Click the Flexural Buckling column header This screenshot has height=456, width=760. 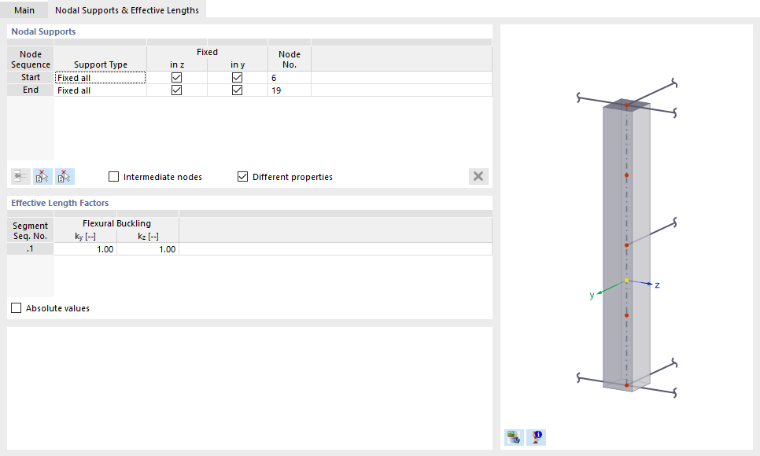(116, 223)
